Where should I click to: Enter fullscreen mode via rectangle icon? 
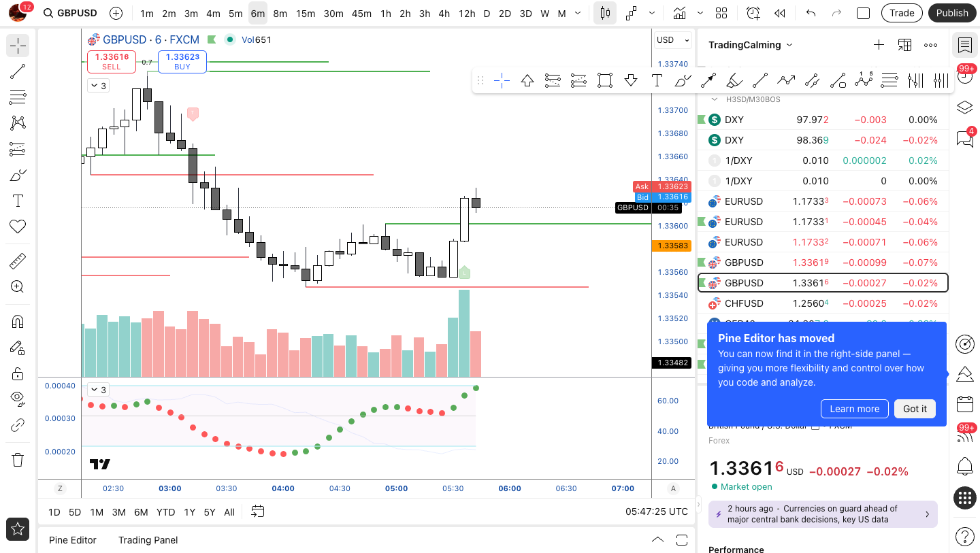(x=863, y=13)
